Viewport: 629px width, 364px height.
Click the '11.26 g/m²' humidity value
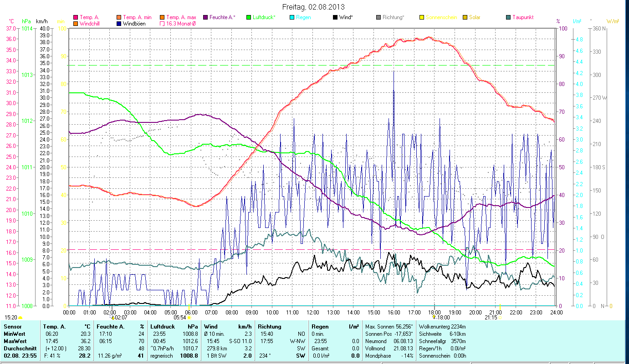click(110, 355)
